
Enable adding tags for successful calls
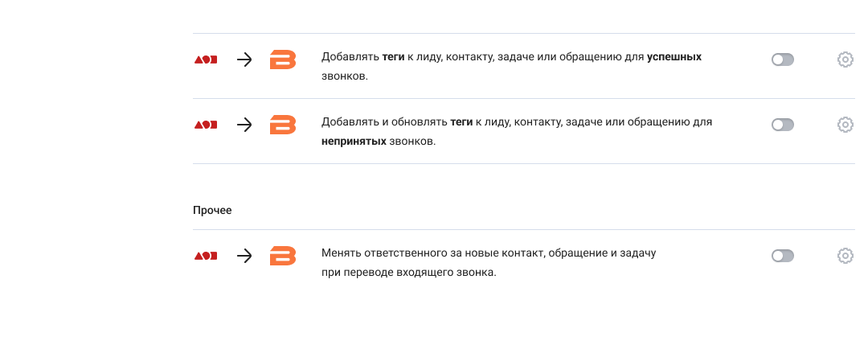[782, 60]
